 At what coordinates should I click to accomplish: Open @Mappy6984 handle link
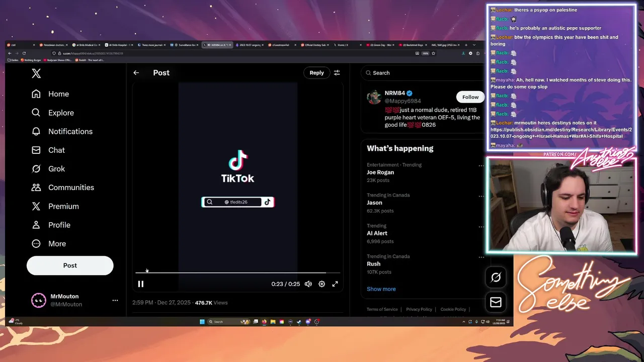pyautogui.click(x=403, y=101)
